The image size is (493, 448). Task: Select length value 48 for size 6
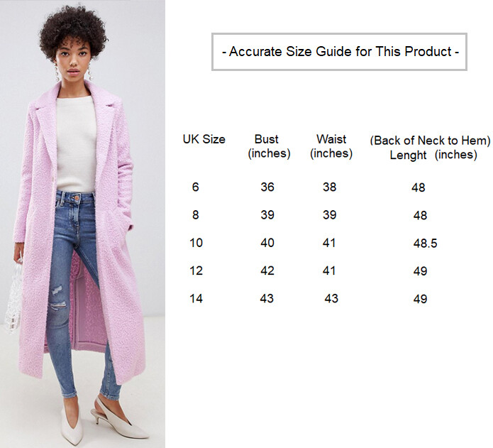pos(418,188)
